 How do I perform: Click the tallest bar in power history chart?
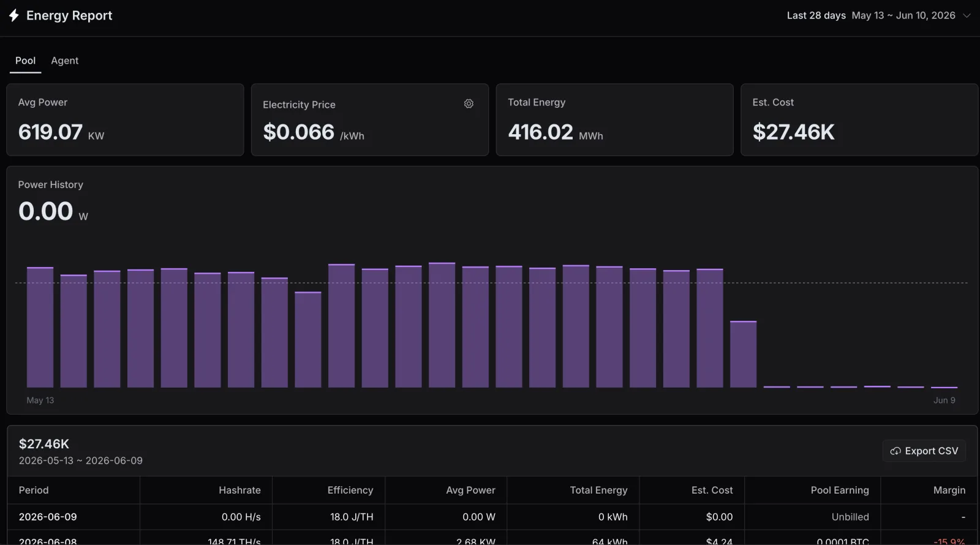(x=442, y=325)
